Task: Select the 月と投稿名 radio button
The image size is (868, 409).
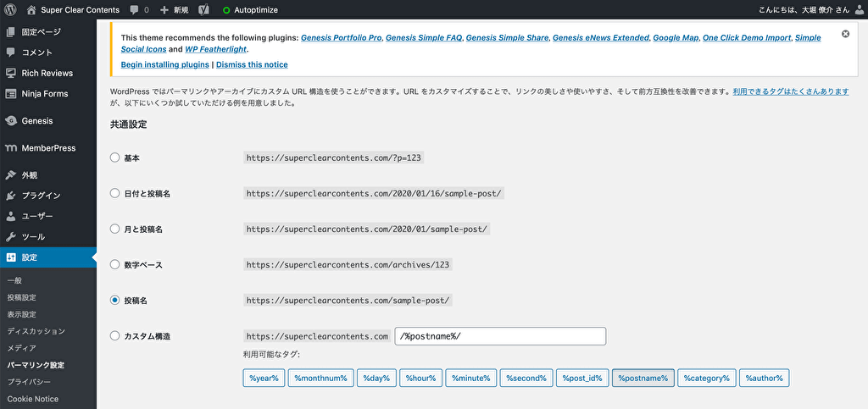Action: pyautogui.click(x=114, y=229)
